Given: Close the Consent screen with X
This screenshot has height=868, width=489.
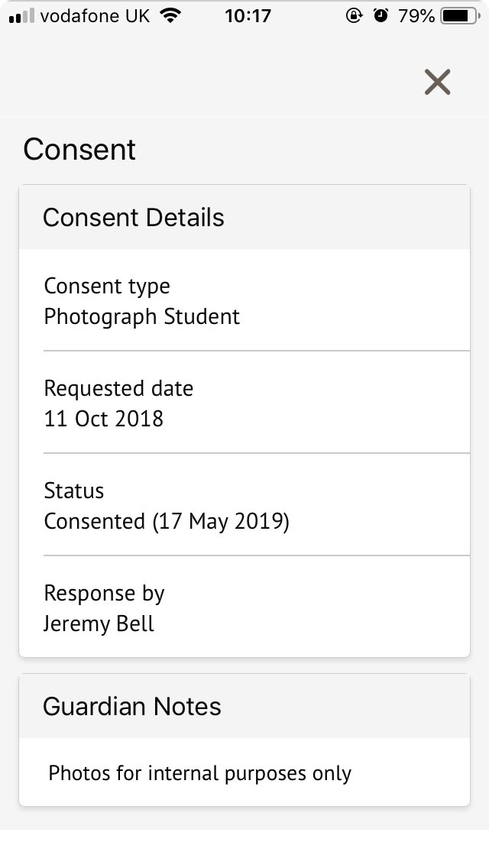Looking at the screenshot, I should click(x=437, y=82).
